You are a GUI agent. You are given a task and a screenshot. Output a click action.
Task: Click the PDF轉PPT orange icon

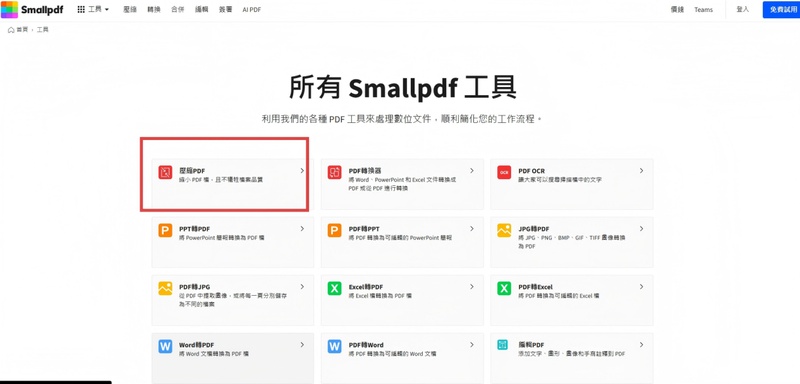pos(334,231)
